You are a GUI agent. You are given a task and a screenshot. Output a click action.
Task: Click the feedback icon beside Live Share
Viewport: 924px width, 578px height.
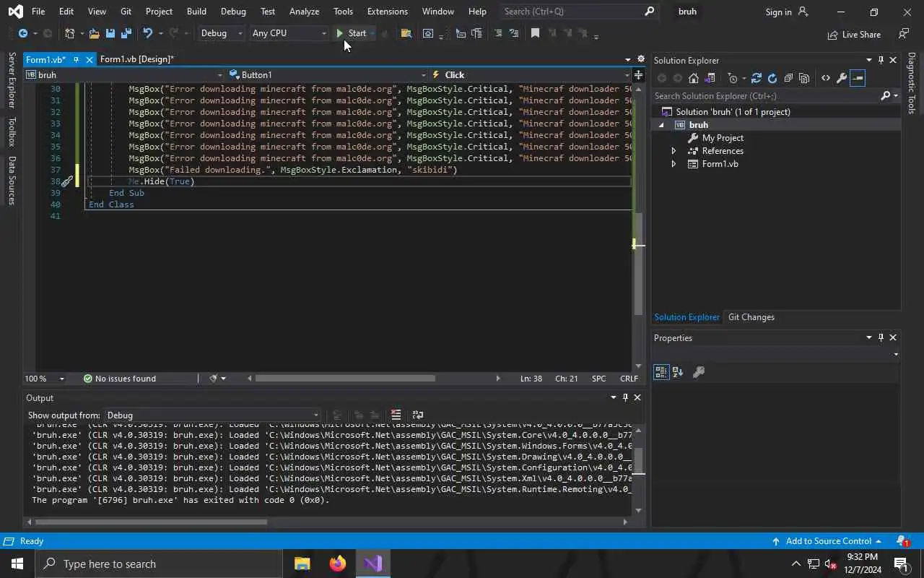pos(904,34)
